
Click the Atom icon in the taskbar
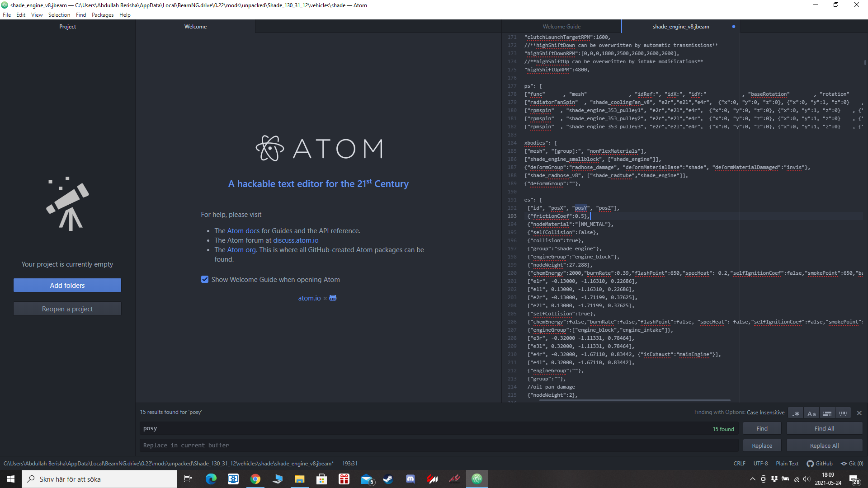click(477, 479)
